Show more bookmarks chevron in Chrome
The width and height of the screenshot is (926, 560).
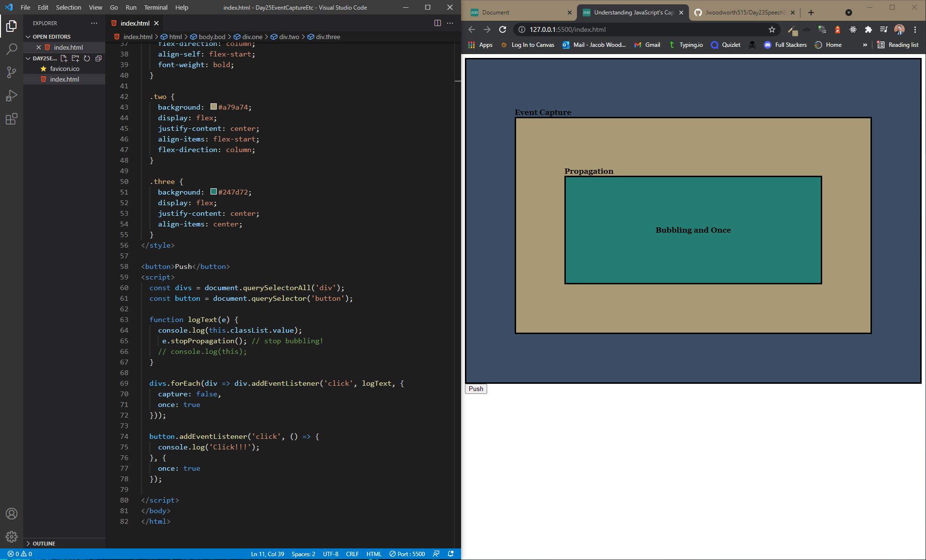click(865, 45)
